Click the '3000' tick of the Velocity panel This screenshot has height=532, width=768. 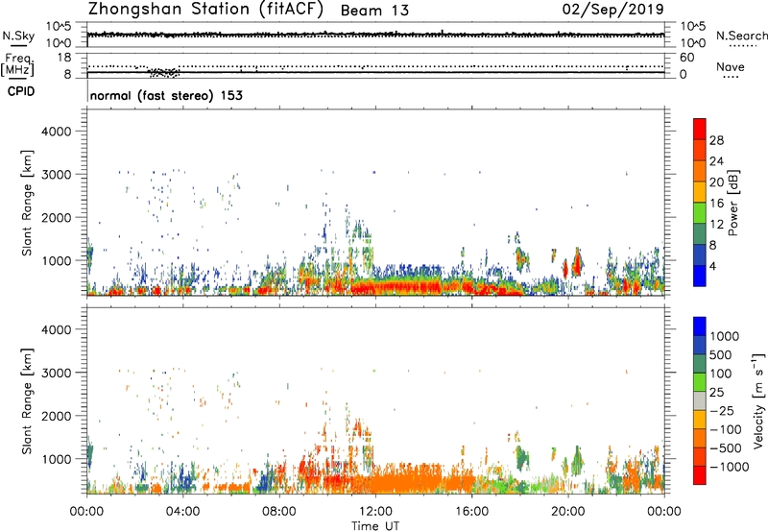click(x=57, y=373)
